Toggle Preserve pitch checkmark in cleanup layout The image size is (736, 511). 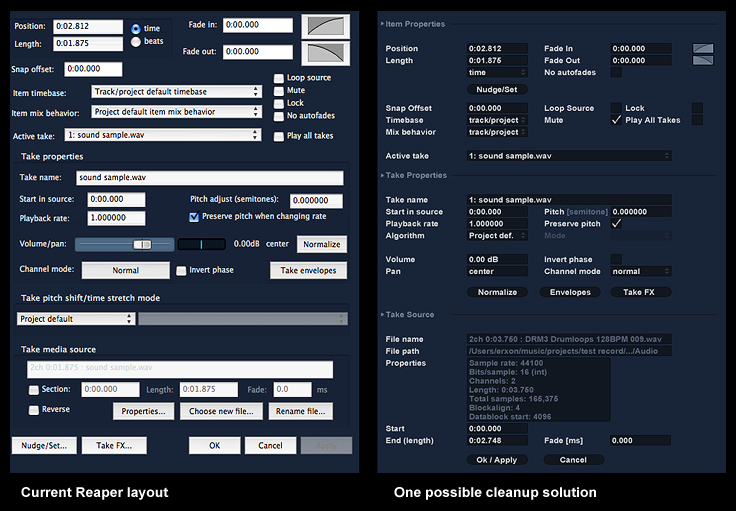click(616, 224)
